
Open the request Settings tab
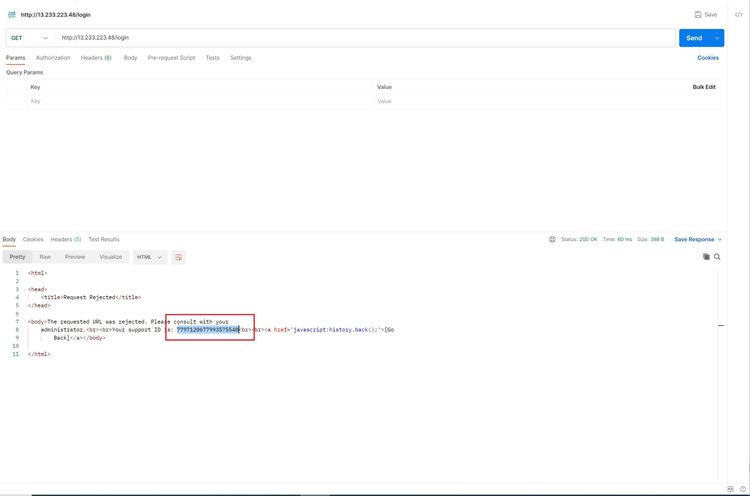241,58
